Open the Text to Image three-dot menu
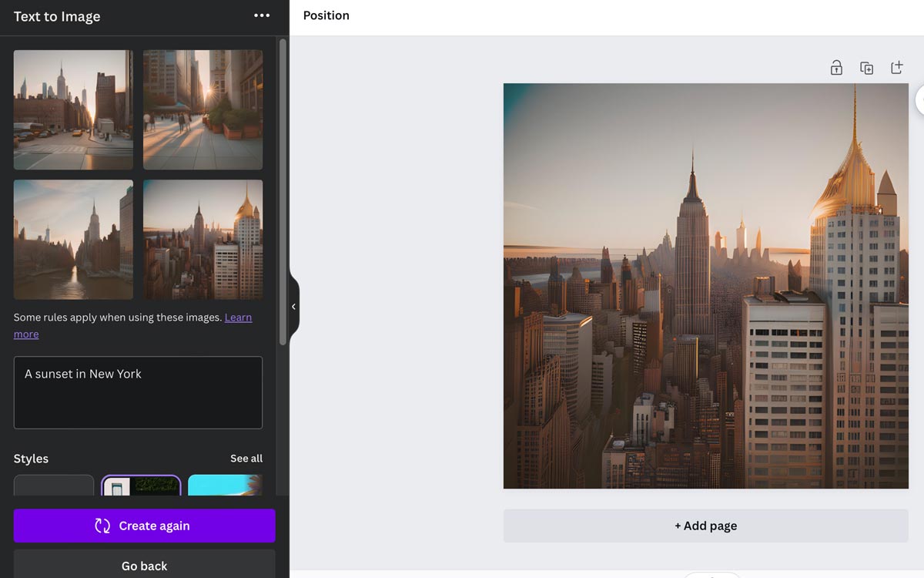This screenshot has width=924, height=578. click(262, 16)
